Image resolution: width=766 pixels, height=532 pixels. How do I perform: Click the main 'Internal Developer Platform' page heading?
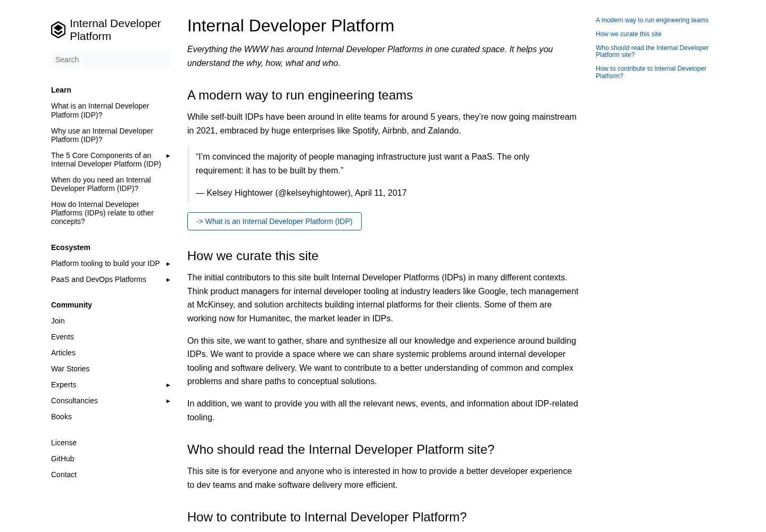point(290,26)
